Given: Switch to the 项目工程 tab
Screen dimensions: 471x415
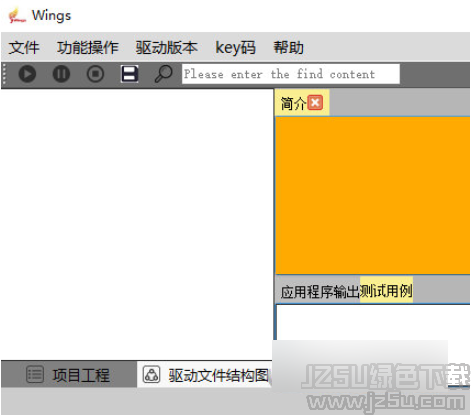Looking at the screenshot, I should point(69,375).
